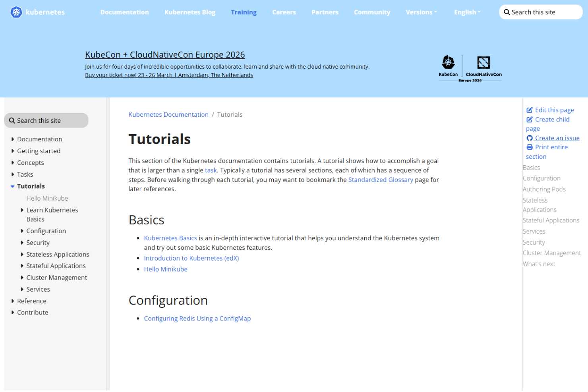This screenshot has width=588, height=392.
Task: Jump to Configuration in page contents
Action: pyautogui.click(x=542, y=178)
